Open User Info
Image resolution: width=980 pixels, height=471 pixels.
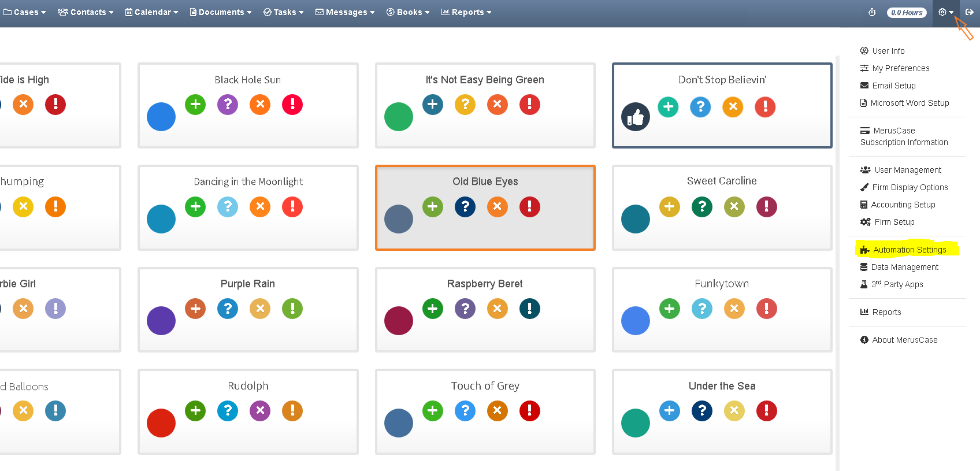tap(882, 51)
